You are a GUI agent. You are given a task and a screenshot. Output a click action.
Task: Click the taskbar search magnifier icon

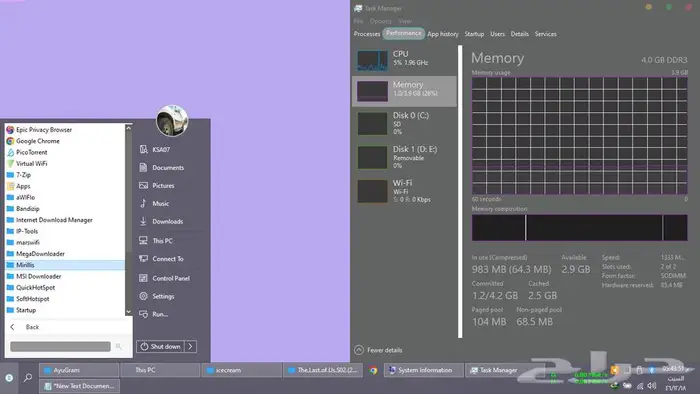(x=28, y=377)
